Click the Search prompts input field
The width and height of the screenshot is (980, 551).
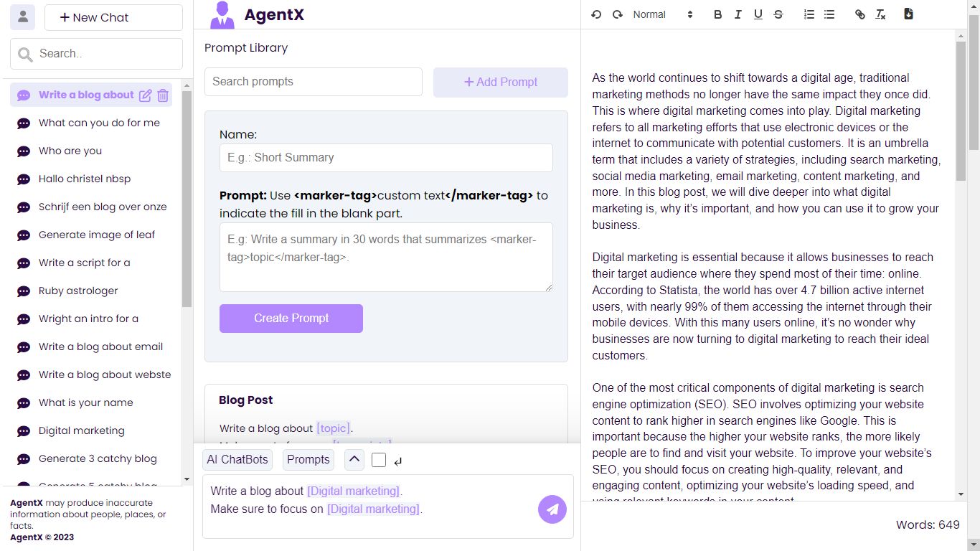[314, 81]
